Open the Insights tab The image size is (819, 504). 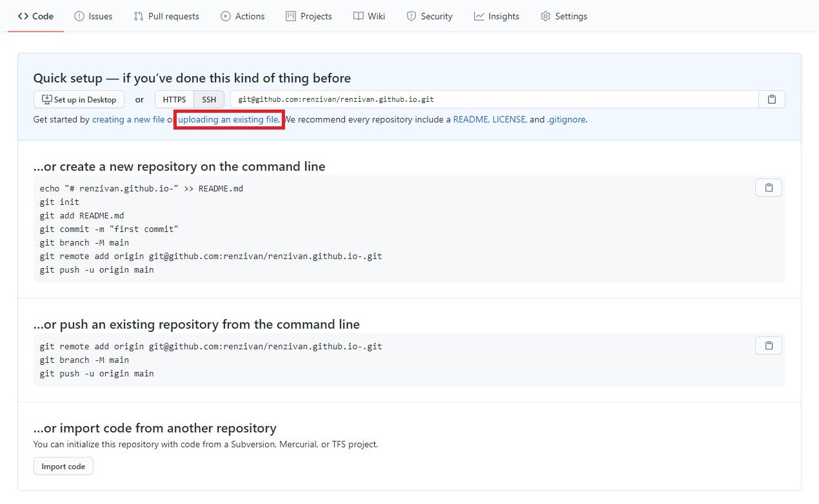(x=497, y=16)
